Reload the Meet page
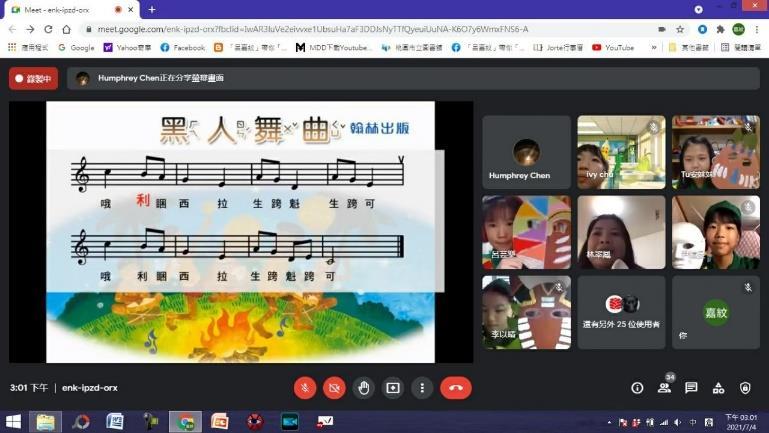769x433 pixels. [x=48, y=29]
